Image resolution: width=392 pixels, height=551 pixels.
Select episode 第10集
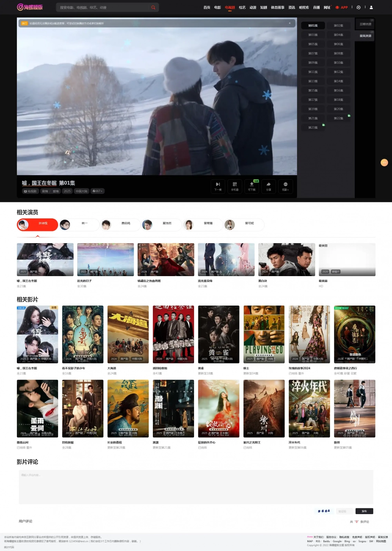coord(338,63)
